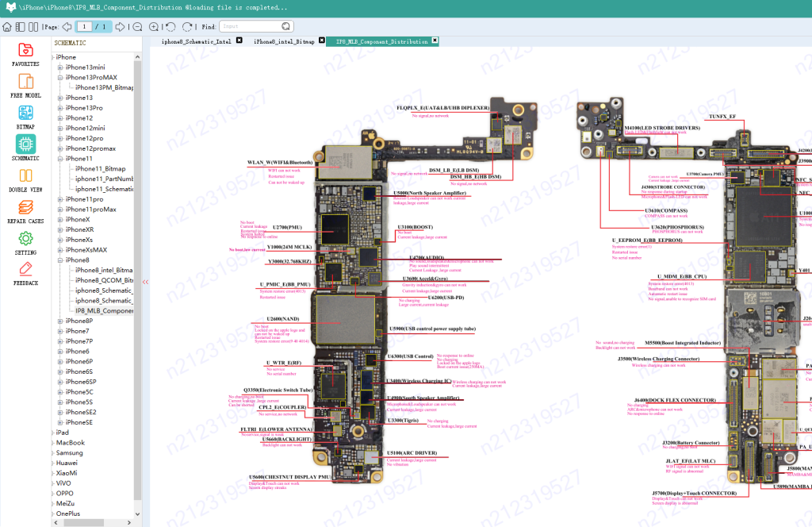
Task: Select the IP8_MLB_Component_Distribution tab
Action: (x=382, y=41)
